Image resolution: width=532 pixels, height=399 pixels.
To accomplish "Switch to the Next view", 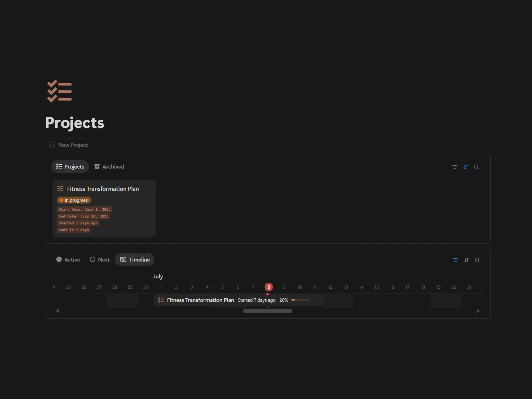I will click(100, 260).
